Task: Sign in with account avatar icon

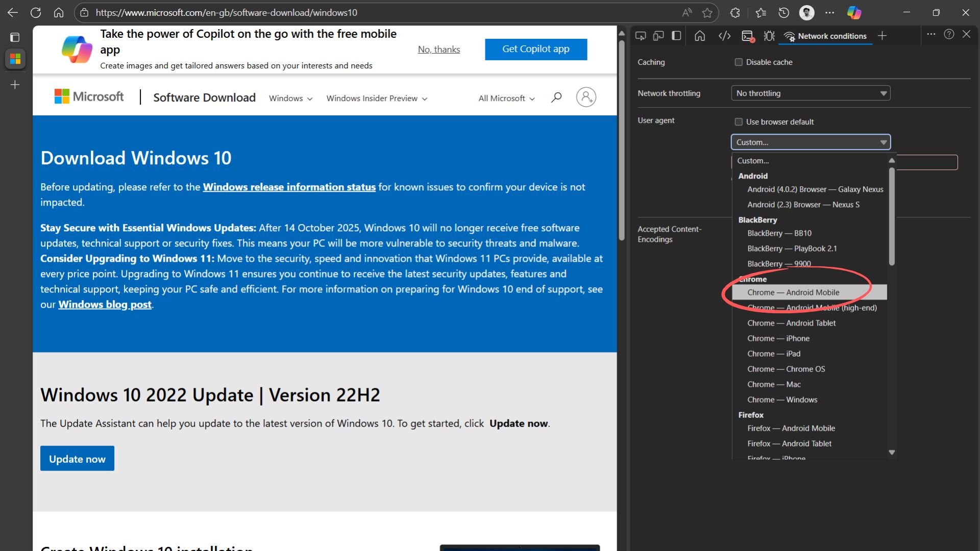Action: click(x=586, y=97)
